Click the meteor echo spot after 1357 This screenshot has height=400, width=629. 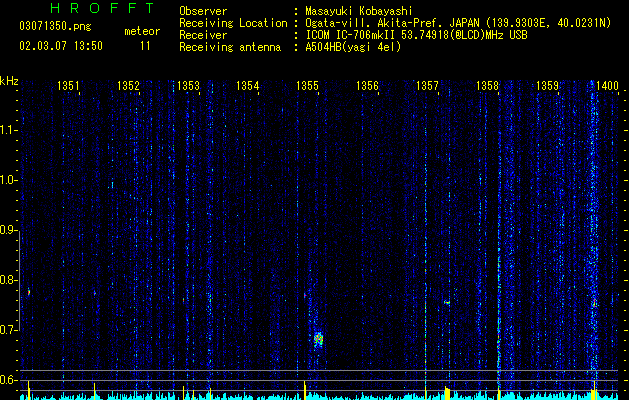(x=447, y=302)
